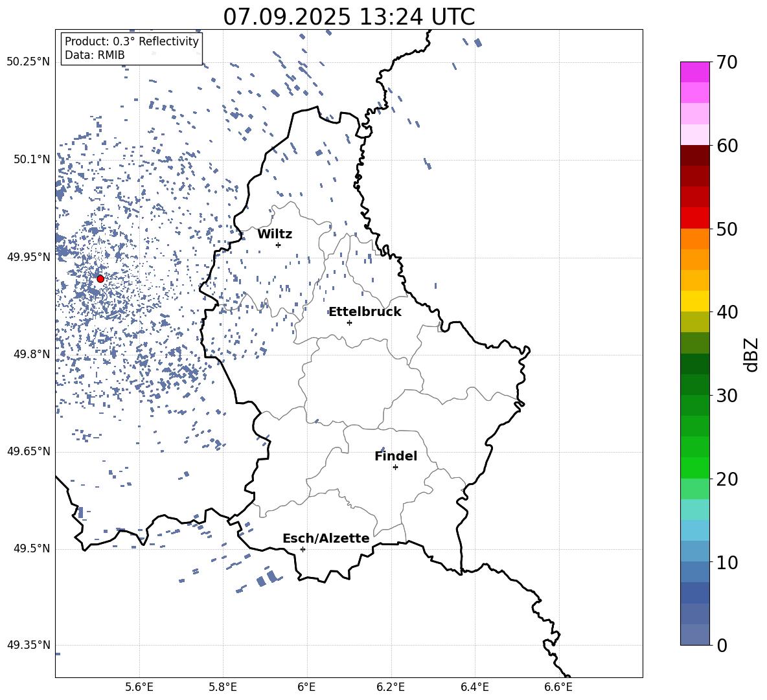Click the Esch/Alzette station cross marker
767x700 pixels.
303,549
